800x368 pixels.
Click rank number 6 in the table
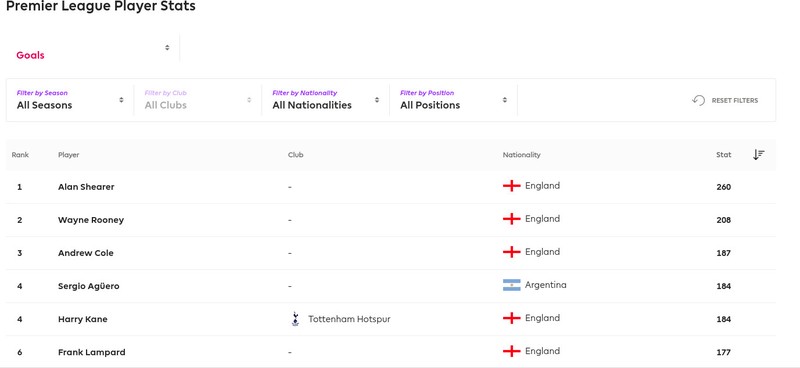point(19,352)
